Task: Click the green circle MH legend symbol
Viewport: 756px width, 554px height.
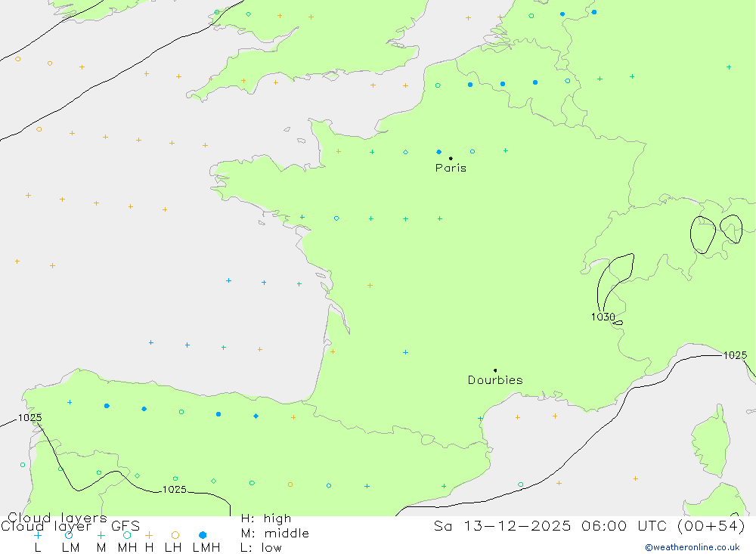Action: (x=127, y=535)
